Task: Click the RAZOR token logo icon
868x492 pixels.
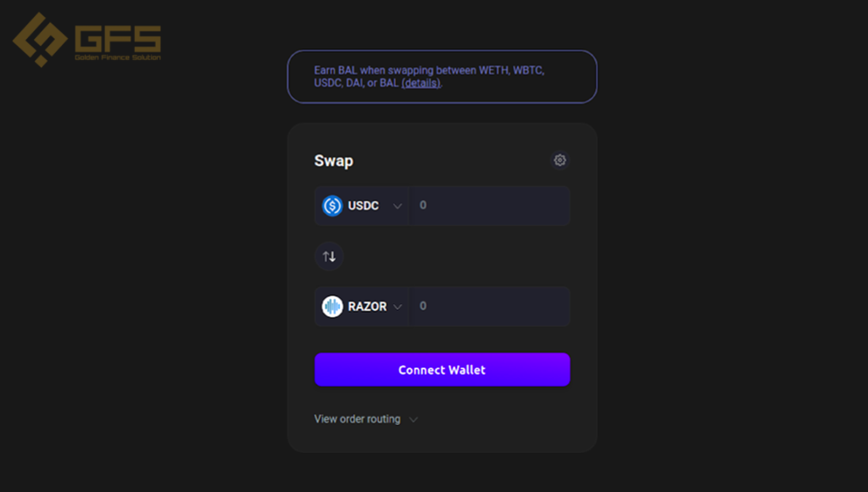Action: (332, 307)
